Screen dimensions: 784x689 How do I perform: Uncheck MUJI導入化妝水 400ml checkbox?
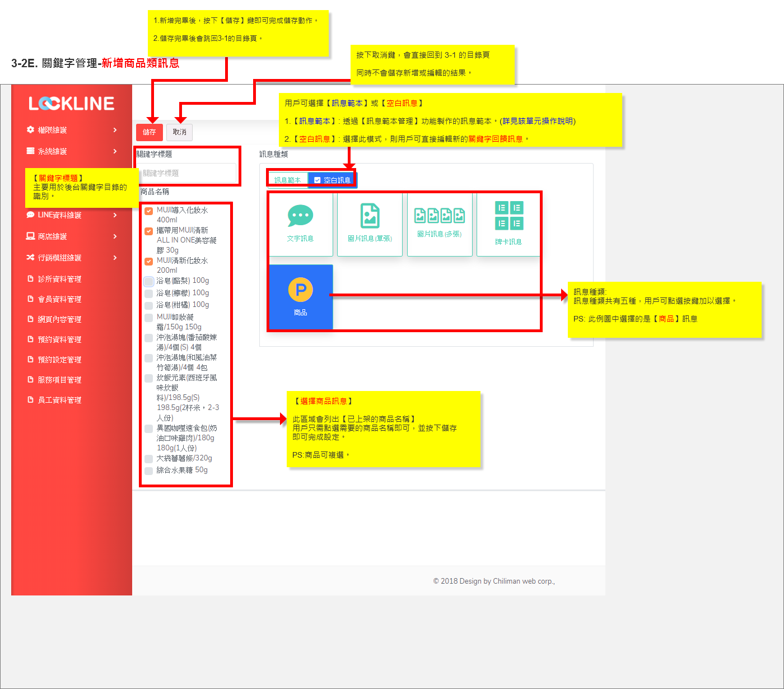tap(148, 211)
